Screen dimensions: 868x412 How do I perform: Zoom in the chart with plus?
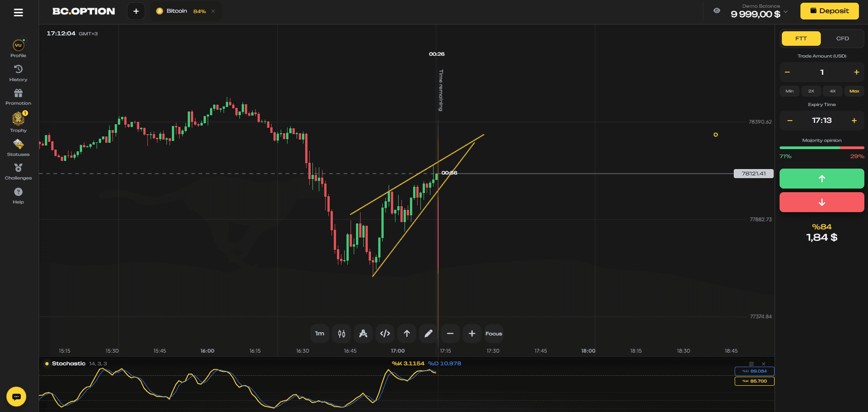click(x=472, y=334)
